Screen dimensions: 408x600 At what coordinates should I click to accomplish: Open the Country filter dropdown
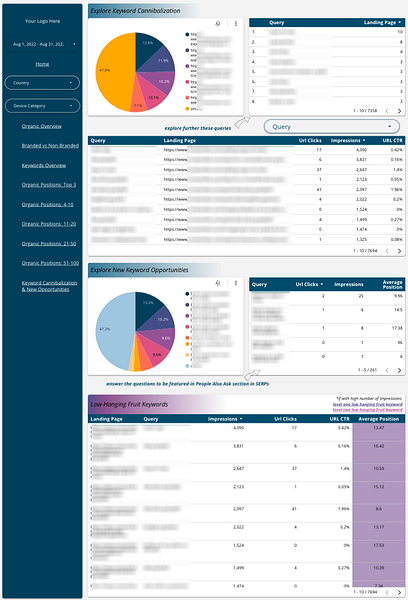42,83
